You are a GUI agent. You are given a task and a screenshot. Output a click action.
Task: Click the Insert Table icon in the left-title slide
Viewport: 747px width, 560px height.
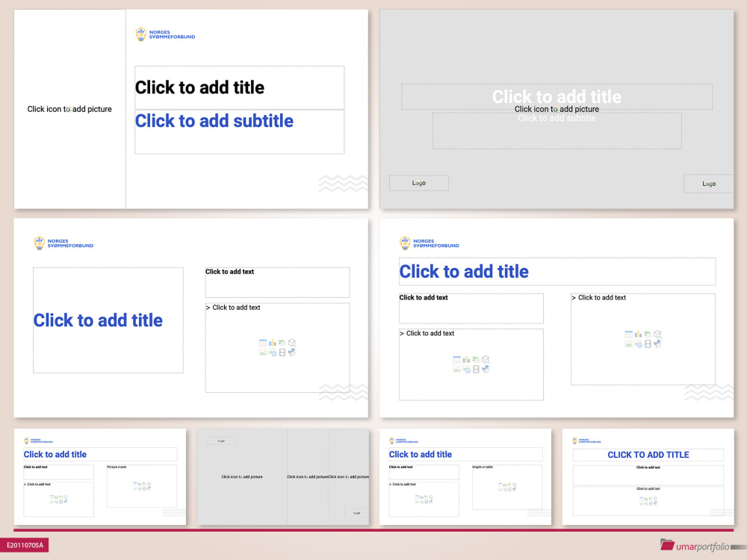263,343
